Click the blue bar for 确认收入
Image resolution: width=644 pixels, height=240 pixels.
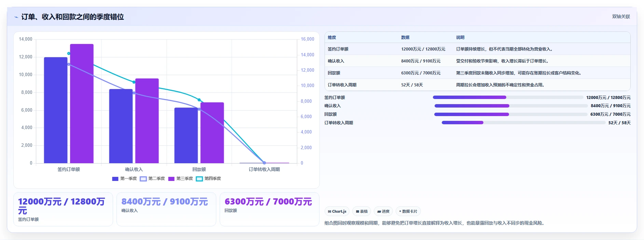(x=121, y=126)
